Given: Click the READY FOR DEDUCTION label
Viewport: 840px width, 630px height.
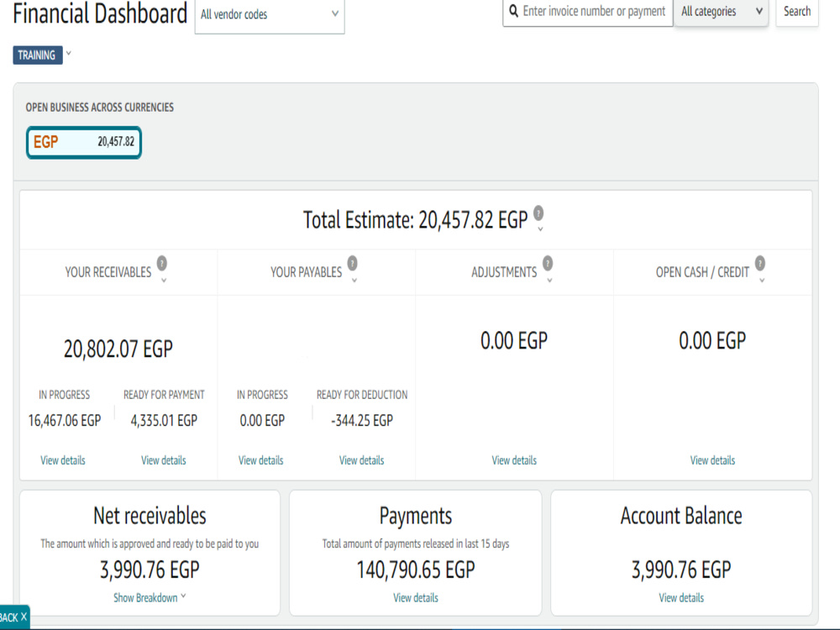Looking at the screenshot, I should [x=362, y=395].
